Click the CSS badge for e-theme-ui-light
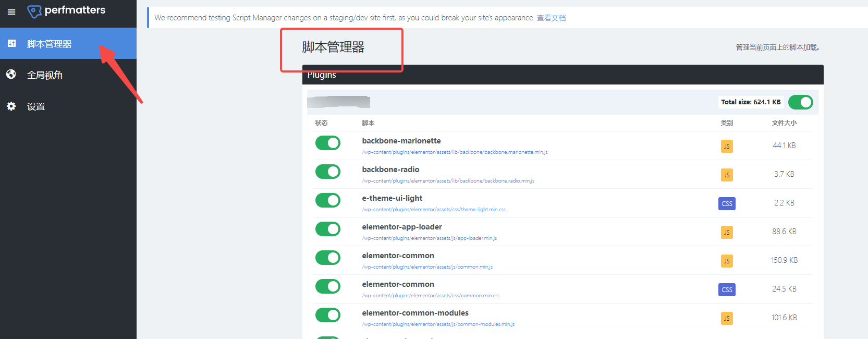The width and height of the screenshot is (868, 339). click(727, 203)
